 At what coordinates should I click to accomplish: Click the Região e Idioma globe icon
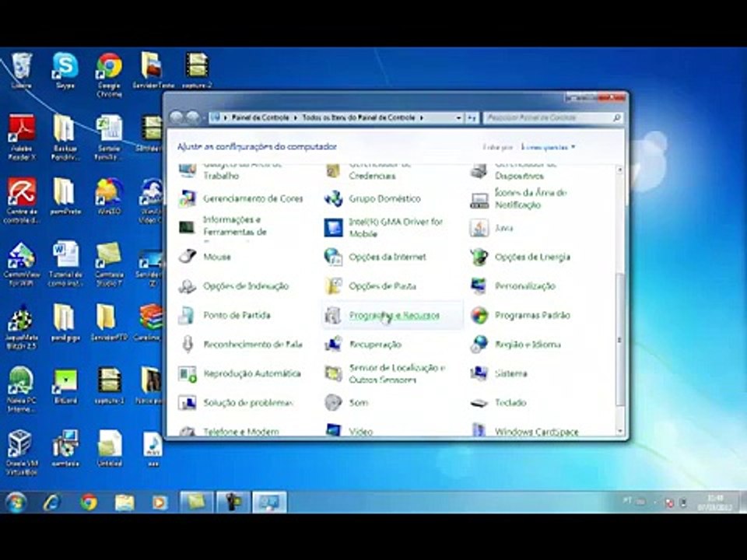point(479,345)
